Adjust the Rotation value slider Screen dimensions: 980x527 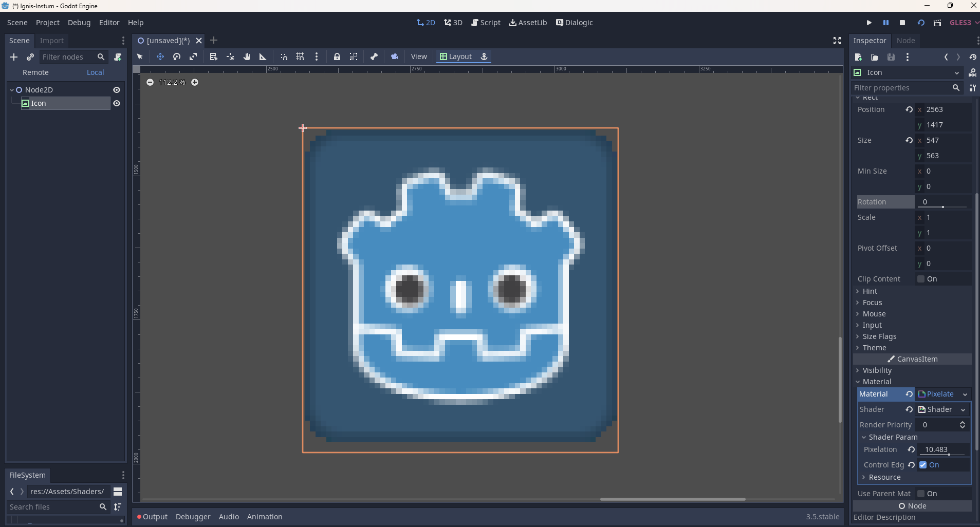pos(943,202)
